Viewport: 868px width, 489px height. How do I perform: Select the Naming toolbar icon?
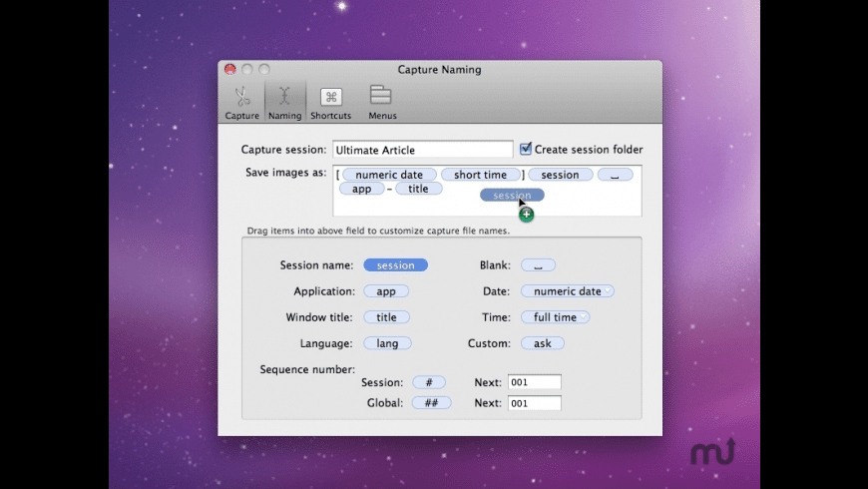[284, 103]
